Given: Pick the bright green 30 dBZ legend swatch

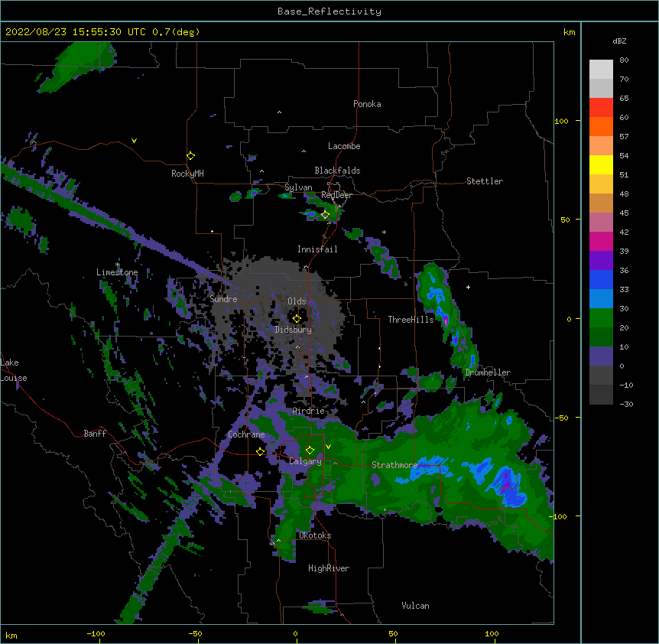Looking at the screenshot, I should [x=601, y=318].
